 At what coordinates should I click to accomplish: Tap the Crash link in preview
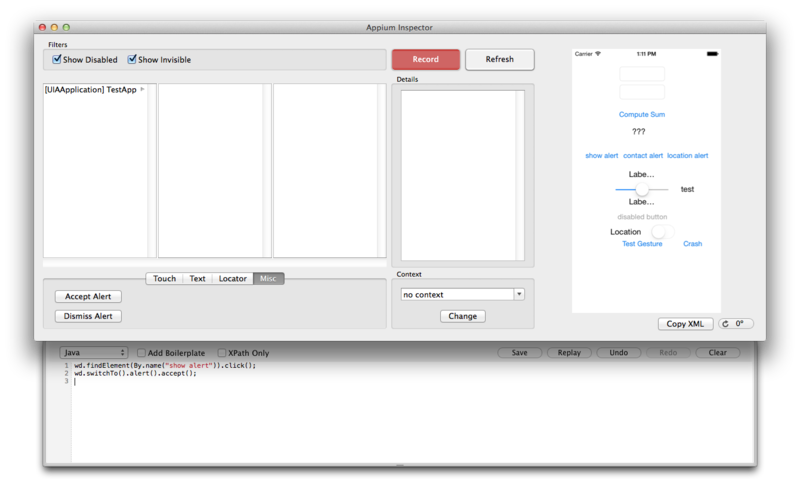pyautogui.click(x=692, y=244)
